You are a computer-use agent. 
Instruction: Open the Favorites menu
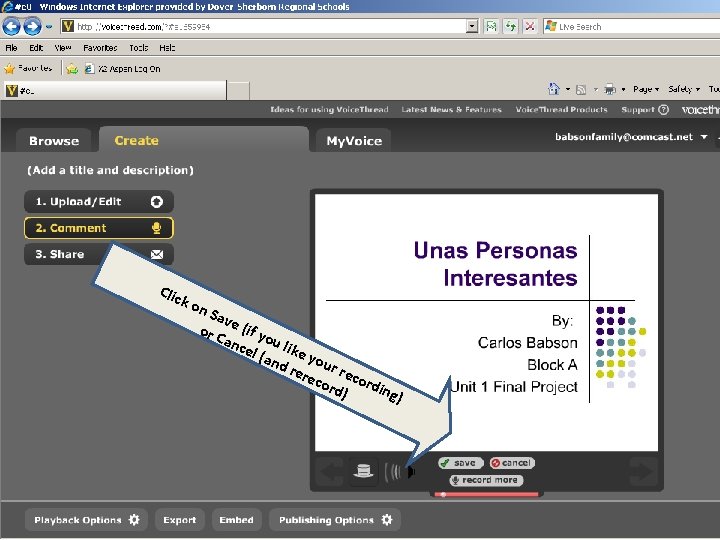(x=100, y=48)
